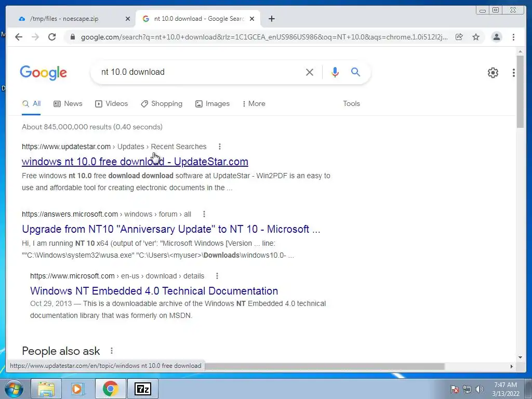Click the scroll down arrow

[520, 357]
